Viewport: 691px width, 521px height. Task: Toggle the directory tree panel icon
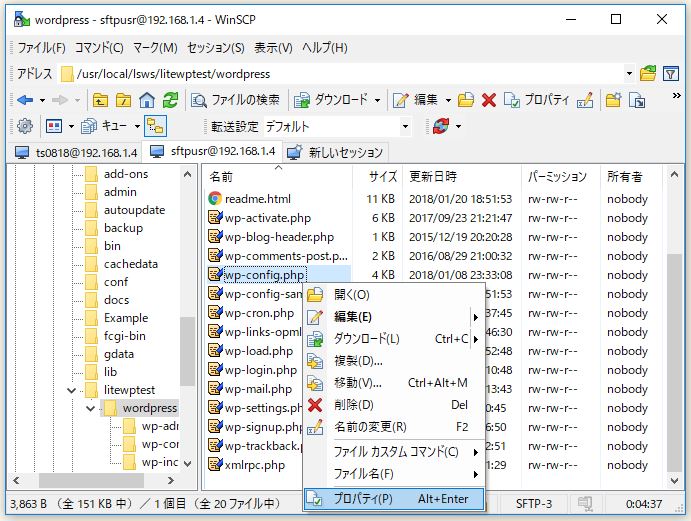click(155, 127)
